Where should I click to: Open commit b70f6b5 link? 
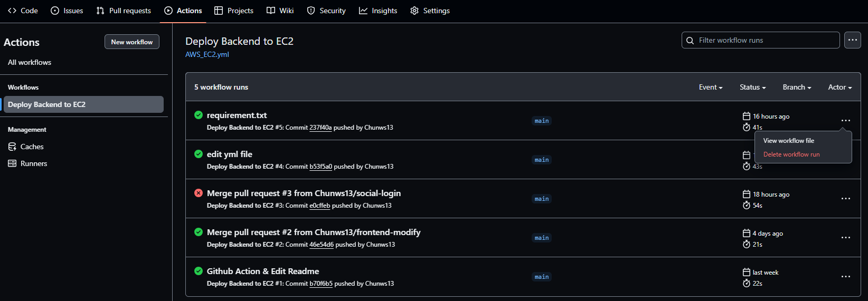(321, 284)
